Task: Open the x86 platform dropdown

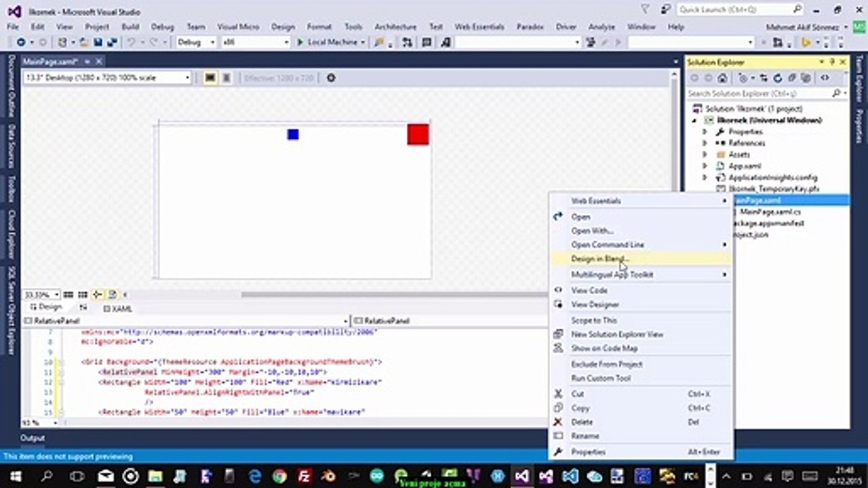Action: pos(256,42)
